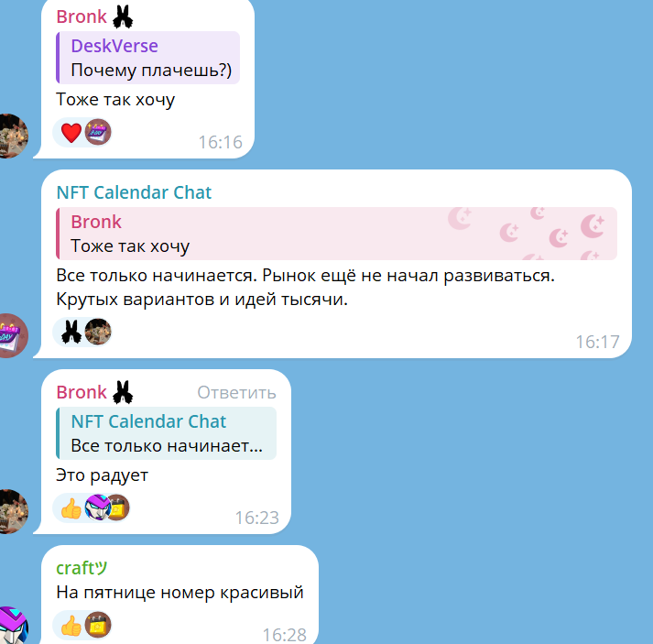
Task: Open craft's robot avatar at the bottom
Action: point(12,626)
